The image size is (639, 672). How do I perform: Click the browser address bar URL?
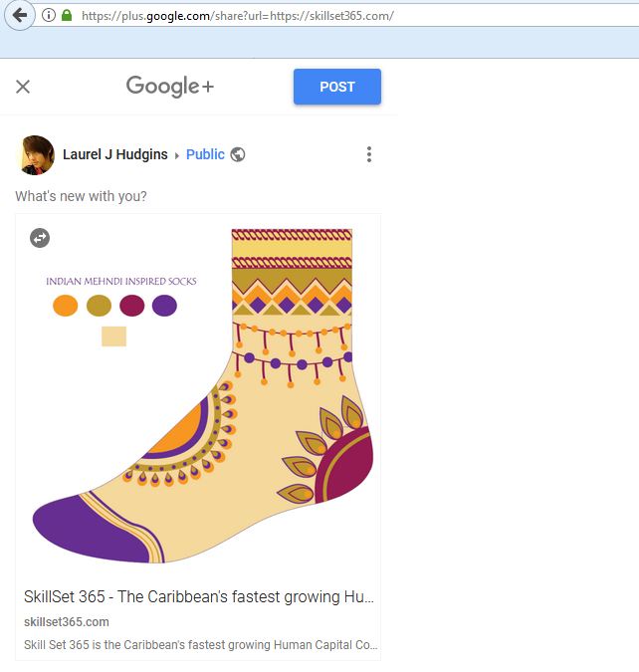coord(239,15)
